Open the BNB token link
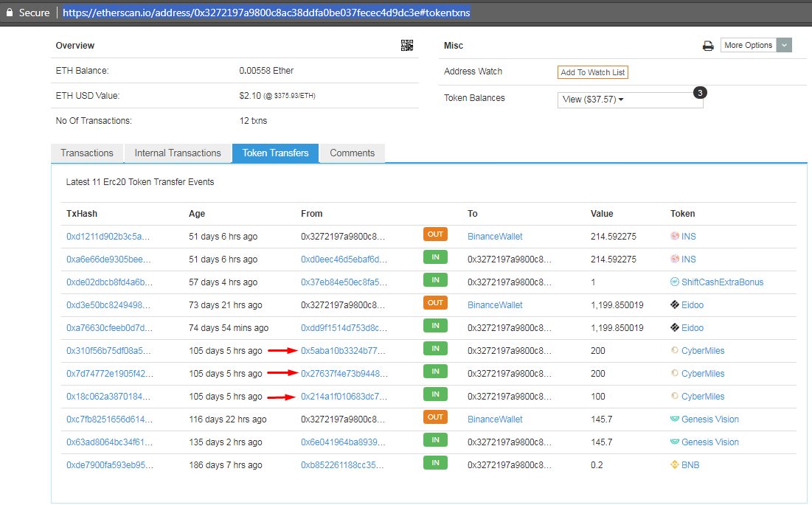Screen dimensions: 812x505 tap(690, 465)
